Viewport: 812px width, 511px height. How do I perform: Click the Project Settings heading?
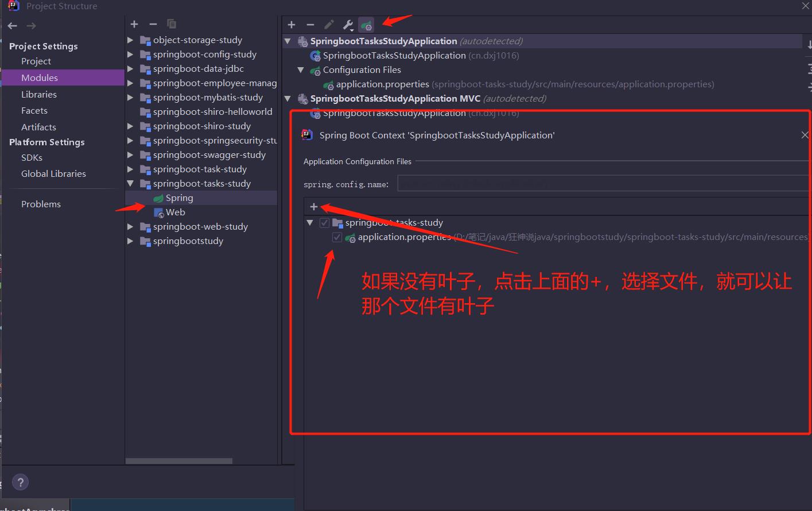43,46
